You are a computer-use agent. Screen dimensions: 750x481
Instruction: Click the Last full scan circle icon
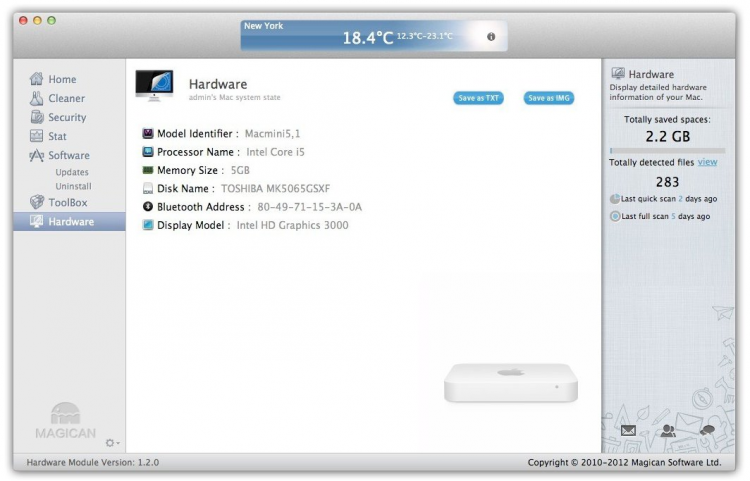[615, 216]
